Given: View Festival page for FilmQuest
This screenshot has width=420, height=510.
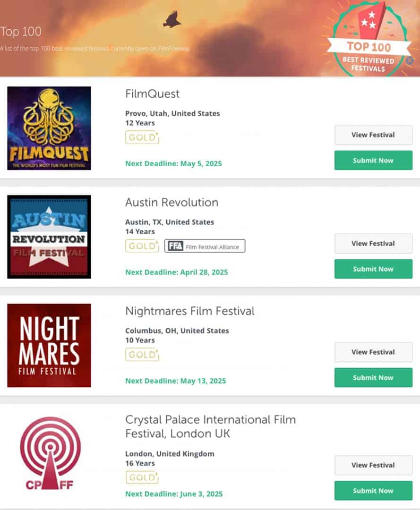Looking at the screenshot, I should point(373,135).
